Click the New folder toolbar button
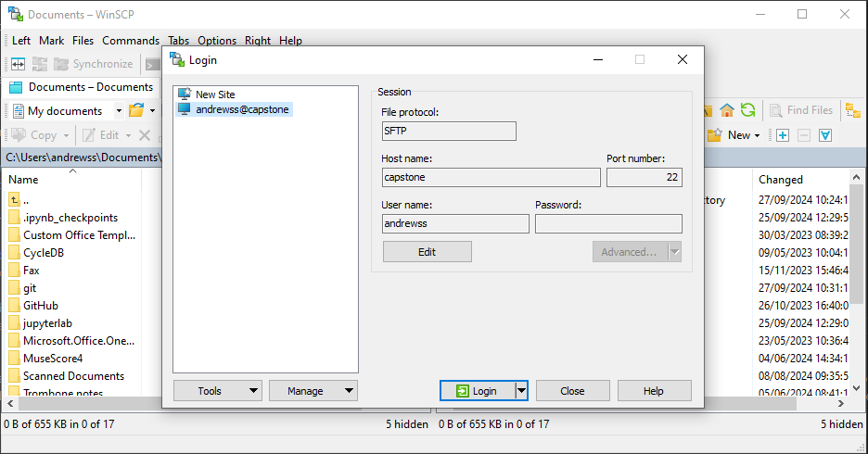868x454 pixels. point(729,135)
